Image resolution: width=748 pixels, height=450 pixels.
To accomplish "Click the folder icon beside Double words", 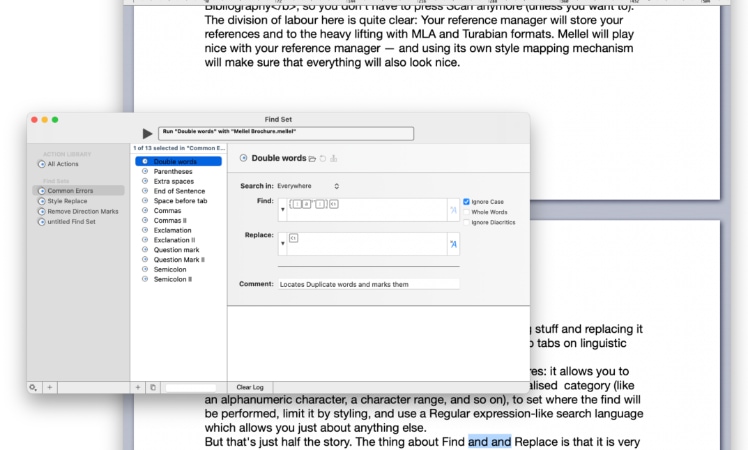I will tap(312, 159).
